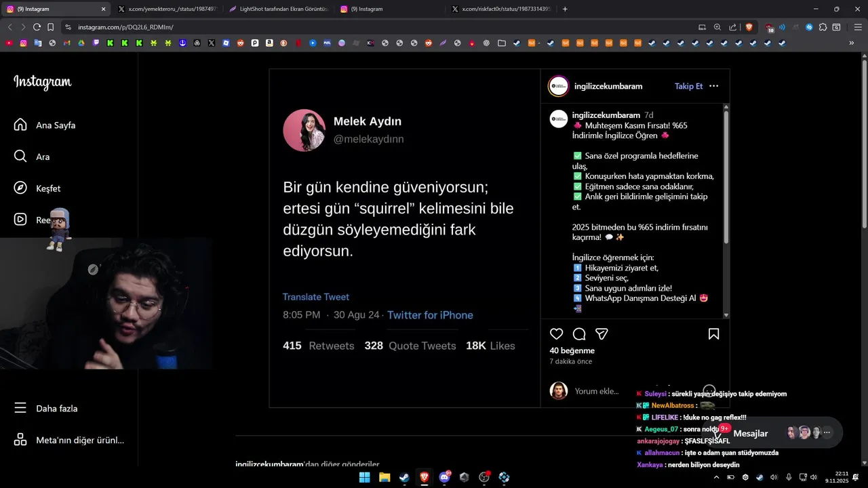The height and width of the screenshot is (488, 868).
Task: Click the Takip Et follow button
Action: tap(688, 86)
